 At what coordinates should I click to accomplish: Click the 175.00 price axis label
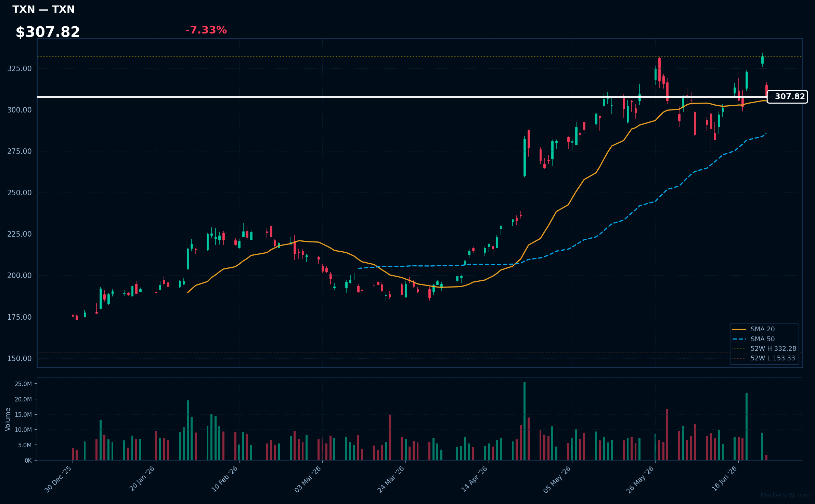20,317
